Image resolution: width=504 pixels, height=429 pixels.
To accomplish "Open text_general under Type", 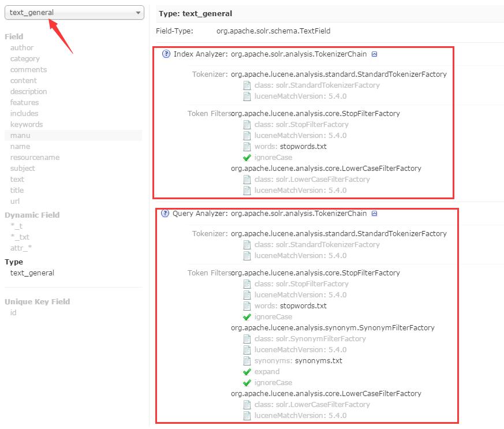I will (x=32, y=273).
